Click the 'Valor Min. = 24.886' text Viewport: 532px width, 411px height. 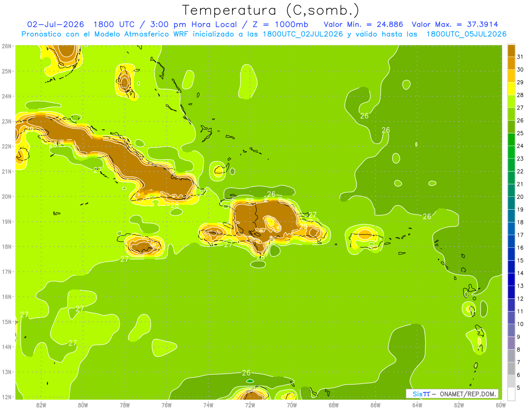(364, 24)
